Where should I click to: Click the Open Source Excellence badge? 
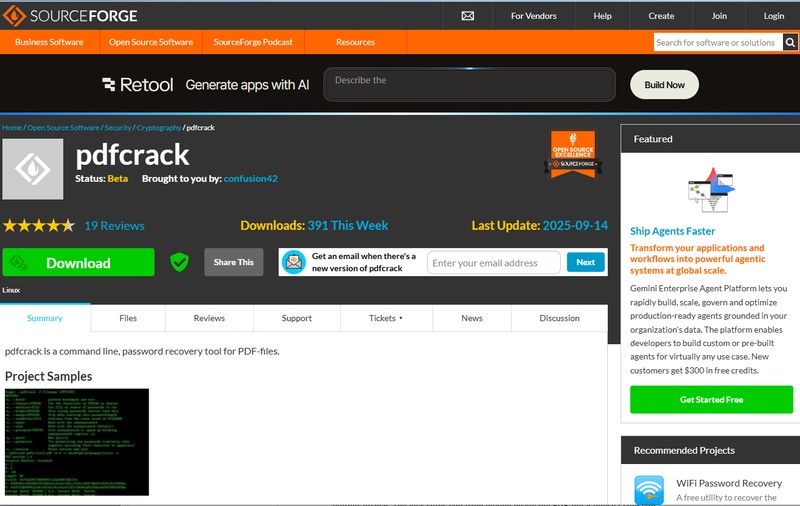coord(572,155)
